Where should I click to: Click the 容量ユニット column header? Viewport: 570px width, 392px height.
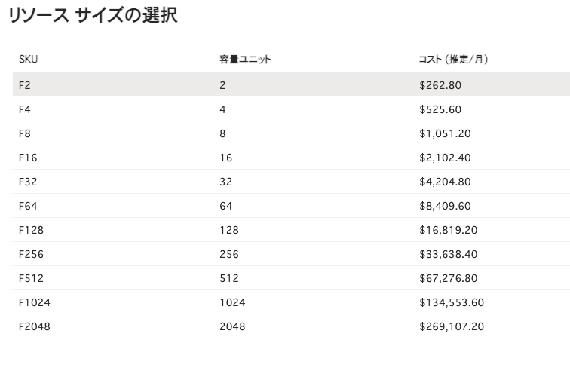(245, 60)
